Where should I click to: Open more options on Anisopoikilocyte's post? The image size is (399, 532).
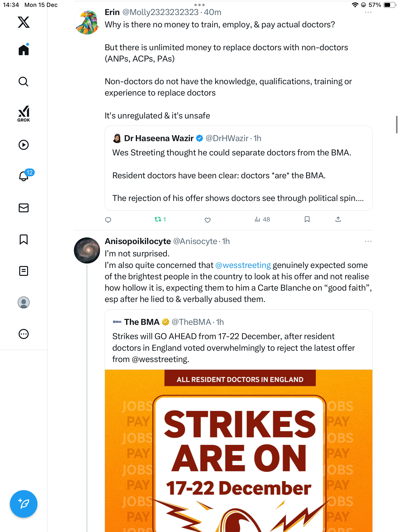pos(368,241)
